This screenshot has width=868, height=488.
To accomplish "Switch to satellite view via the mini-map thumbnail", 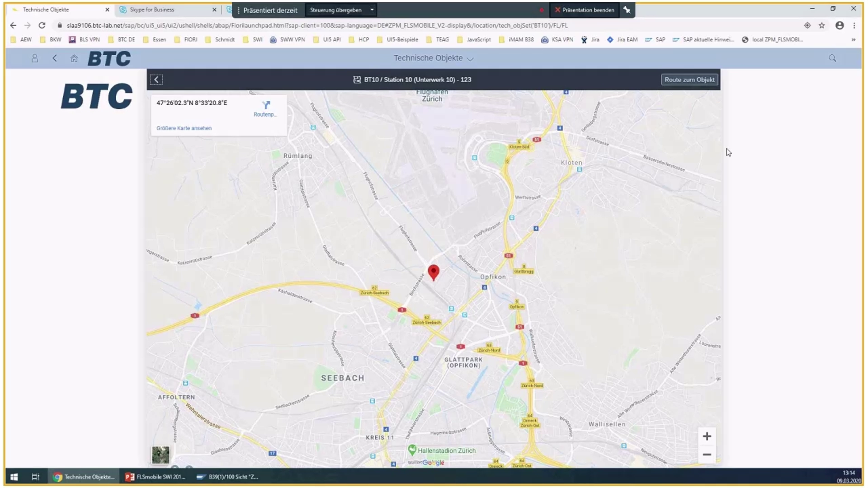I will coord(160,455).
